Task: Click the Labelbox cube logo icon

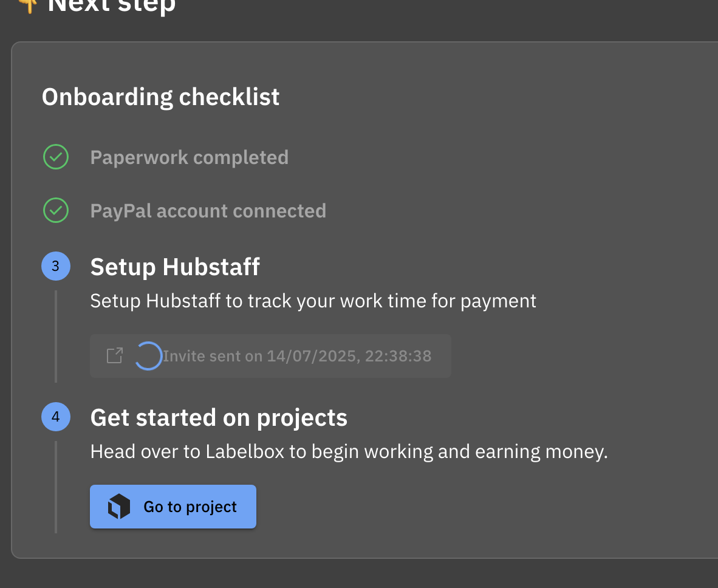Action: 119,507
